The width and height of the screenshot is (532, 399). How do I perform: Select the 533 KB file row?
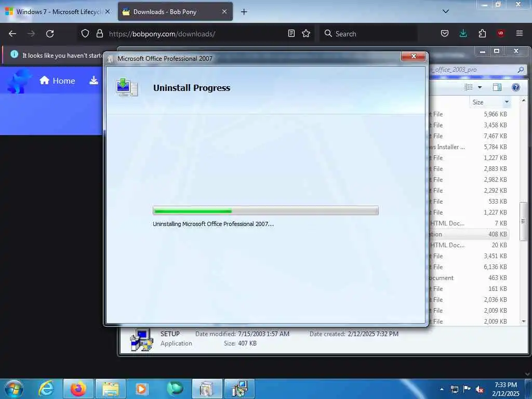(x=468, y=202)
